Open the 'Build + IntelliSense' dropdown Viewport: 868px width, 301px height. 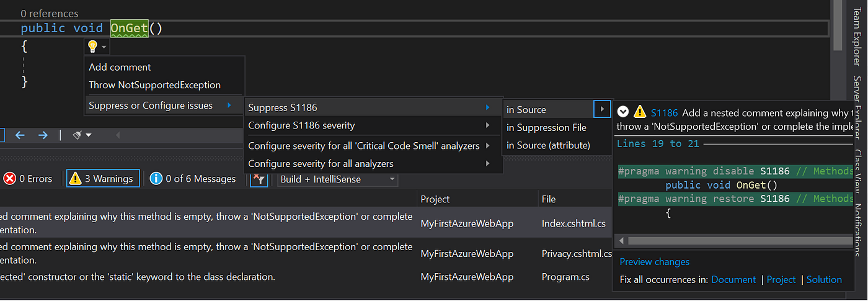337,179
